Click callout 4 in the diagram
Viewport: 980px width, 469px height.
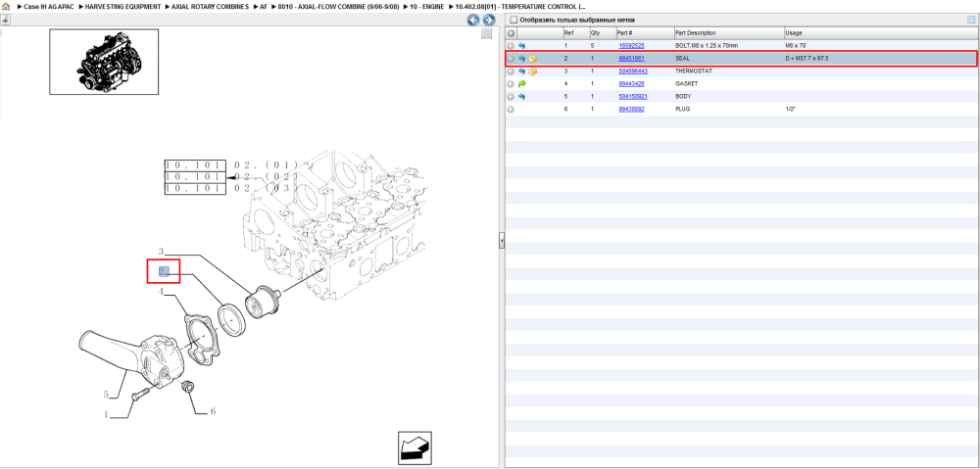[161, 292]
